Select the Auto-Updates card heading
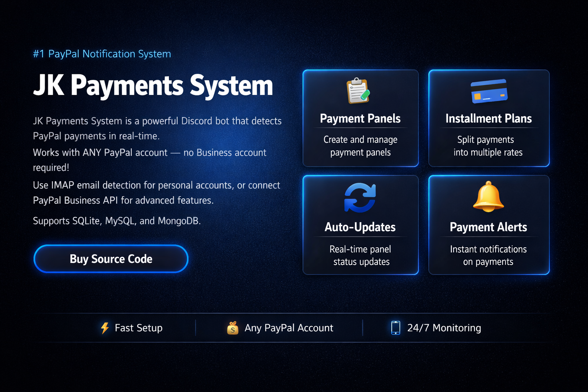This screenshot has width=588, height=392. point(360,227)
